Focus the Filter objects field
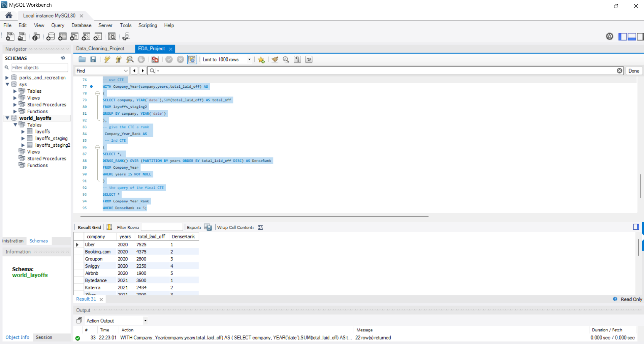The width and height of the screenshot is (644, 344). click(40, 67)
